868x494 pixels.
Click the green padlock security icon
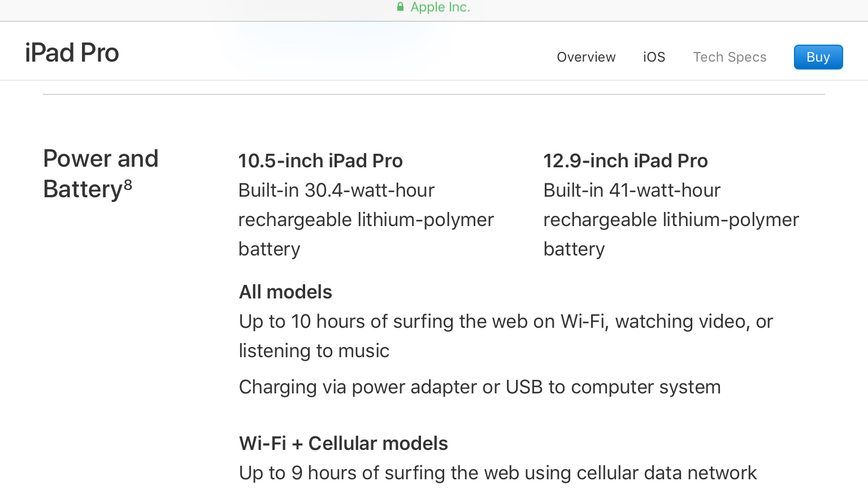[x=400, y=7]
